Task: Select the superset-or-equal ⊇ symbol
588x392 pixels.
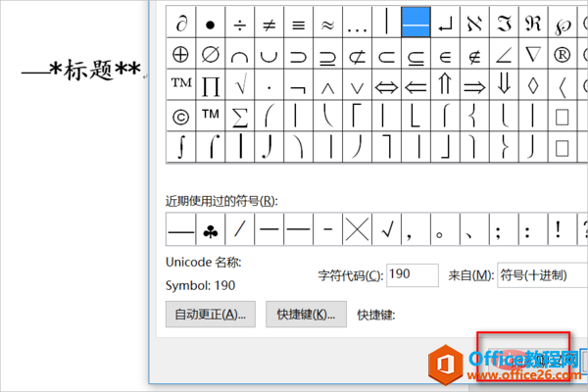Action: point(327,53)
